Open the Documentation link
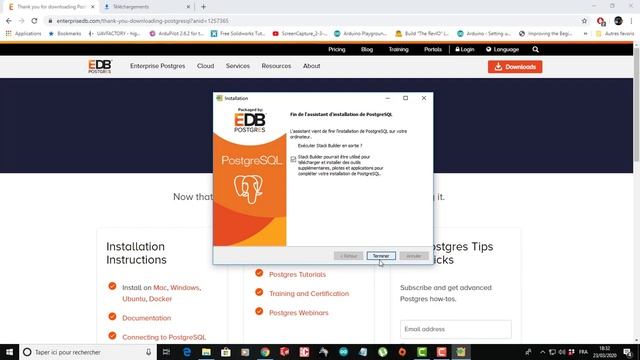640x360 pixels. tap(147, 318)
